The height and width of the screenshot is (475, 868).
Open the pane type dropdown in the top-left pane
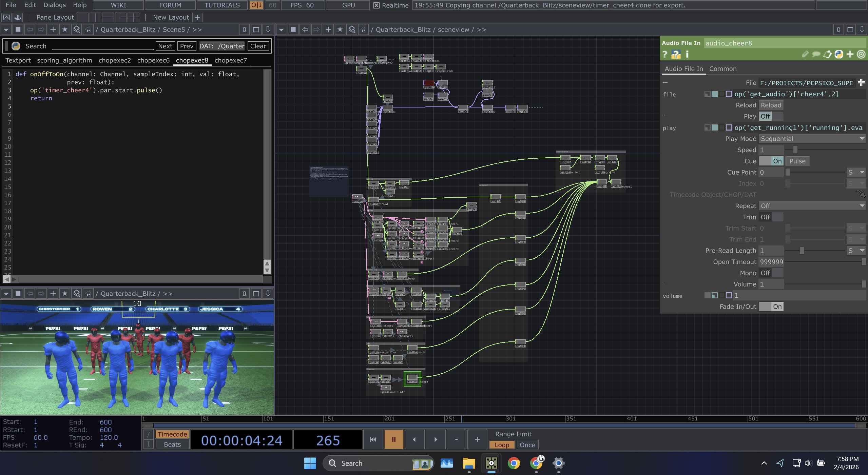(6, 29)
